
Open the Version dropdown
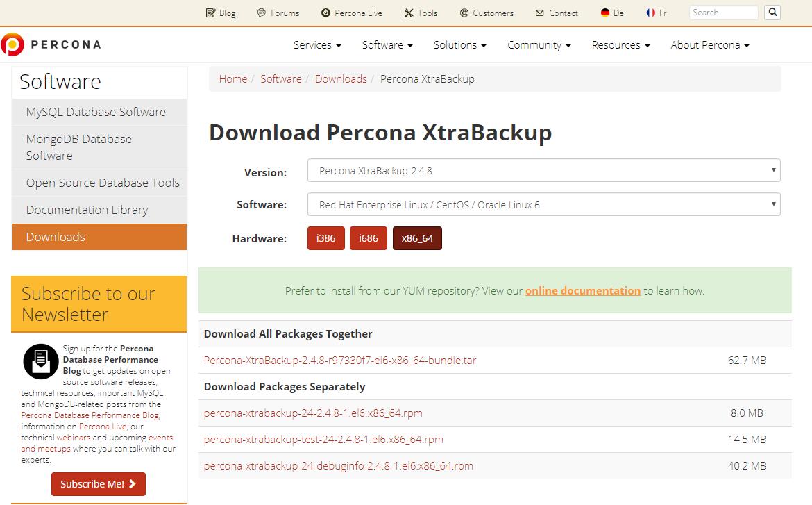coord(543,170)
